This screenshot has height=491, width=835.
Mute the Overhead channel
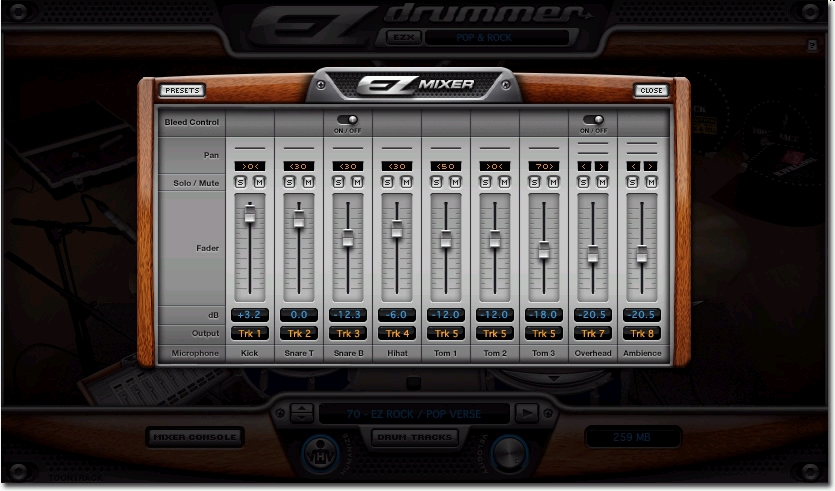tap(602, 183)
